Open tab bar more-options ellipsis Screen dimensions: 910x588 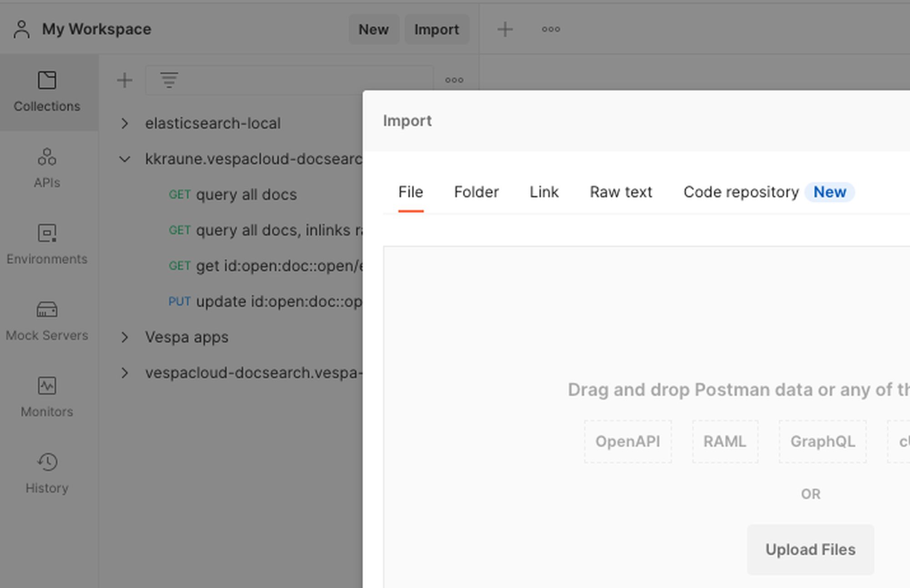(x=551, y=30)
